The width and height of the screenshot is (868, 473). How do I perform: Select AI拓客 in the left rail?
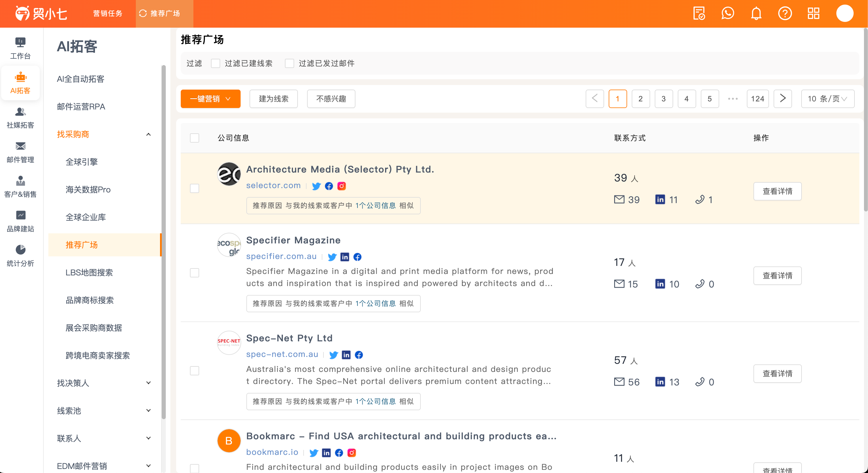20,83
